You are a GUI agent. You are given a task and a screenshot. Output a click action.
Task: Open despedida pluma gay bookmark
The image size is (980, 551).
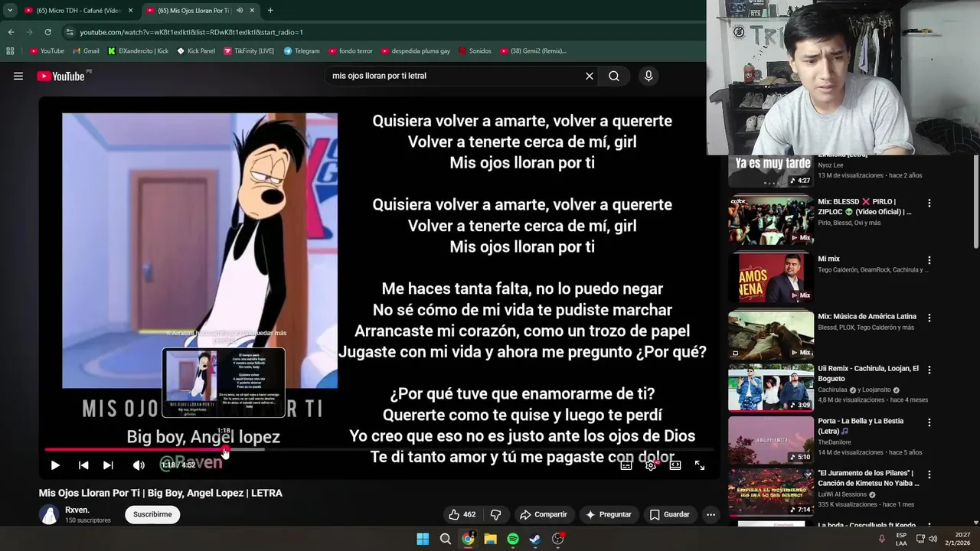[415, 51]
